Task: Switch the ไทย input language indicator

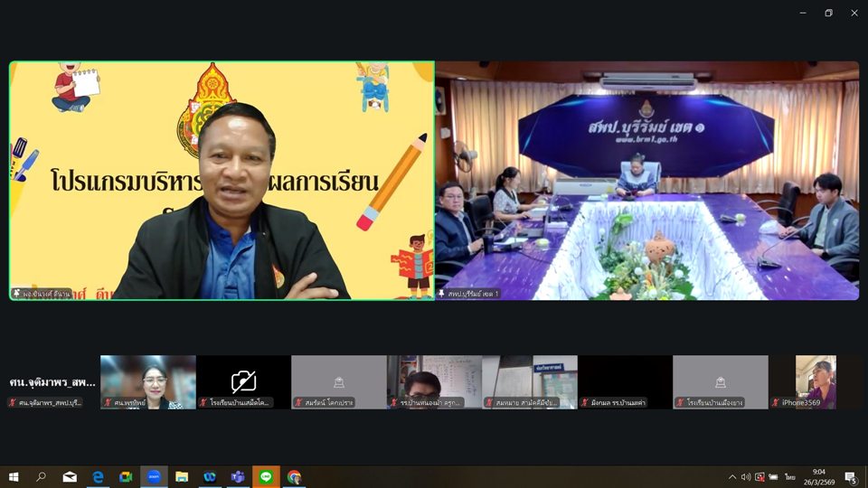Action: point(789,476)
